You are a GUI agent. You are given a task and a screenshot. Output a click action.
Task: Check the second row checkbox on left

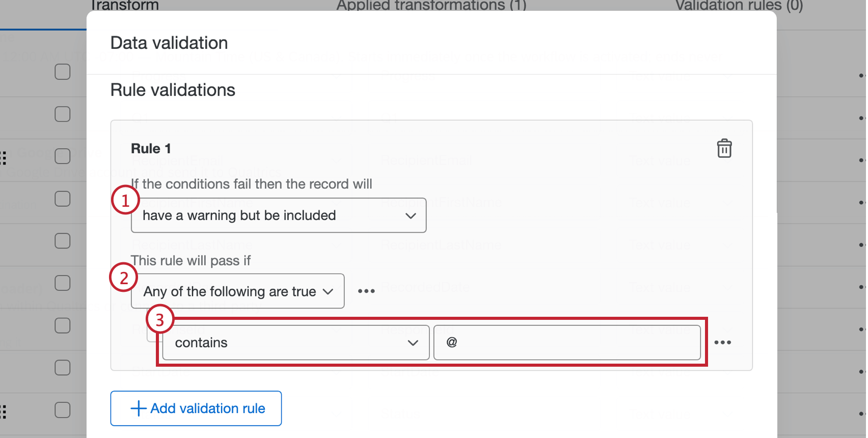click(x=63, y=114)
